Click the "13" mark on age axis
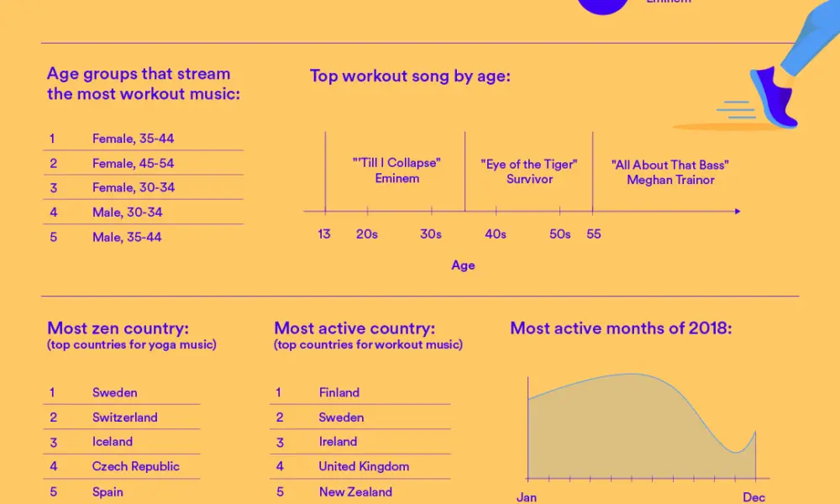Screen dimensions: 840x504 [x=324, y=234]
